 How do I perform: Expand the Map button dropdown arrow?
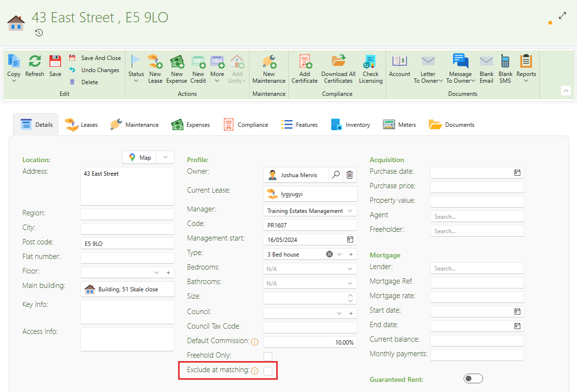(165, 157)
